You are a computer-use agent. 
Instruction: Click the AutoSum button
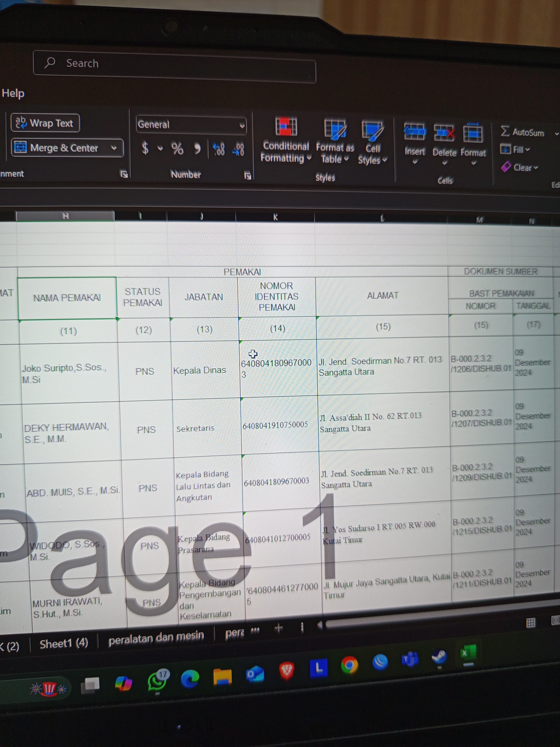523,132
